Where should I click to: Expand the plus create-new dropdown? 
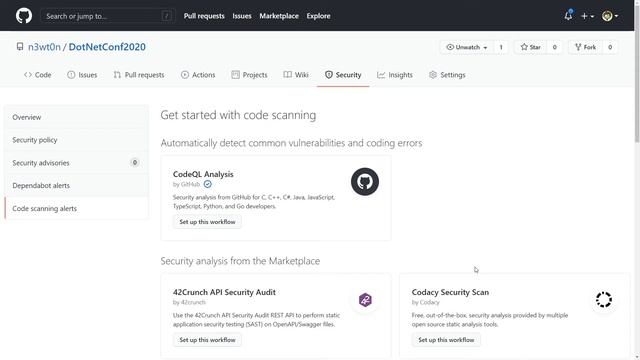[587, 16]
